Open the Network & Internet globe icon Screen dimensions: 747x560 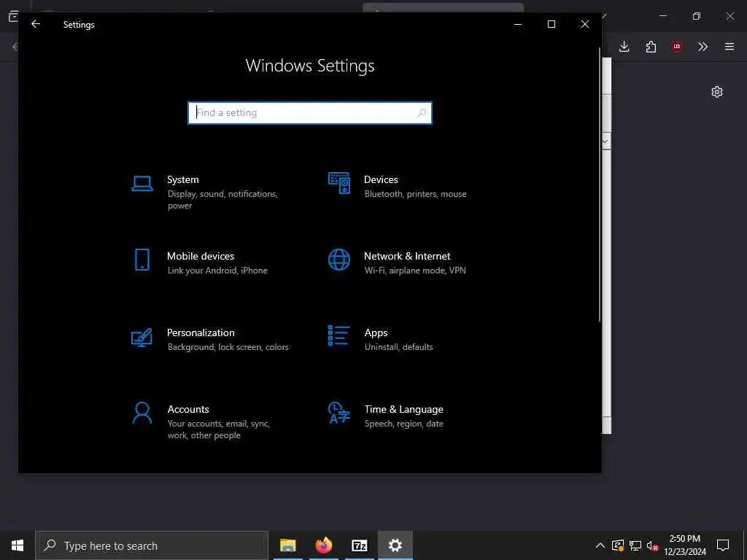(x=339, y=260)
